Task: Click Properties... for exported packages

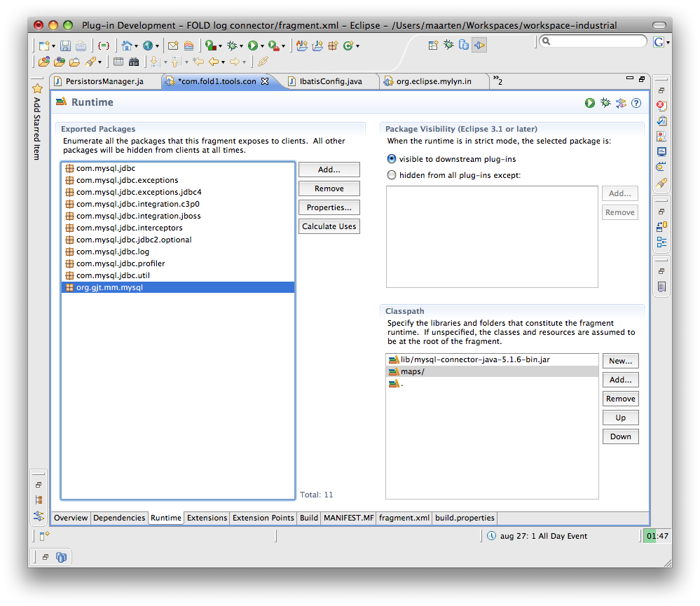Action: pos(329,207)
